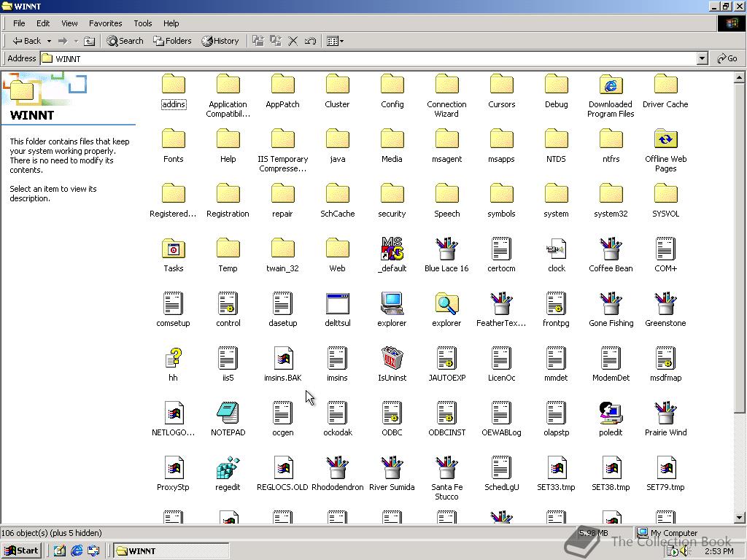Image resolution: width=747 pixels, height=560 pixels.
Task: Select the SchedLgU text file
Action: (502, 474)
